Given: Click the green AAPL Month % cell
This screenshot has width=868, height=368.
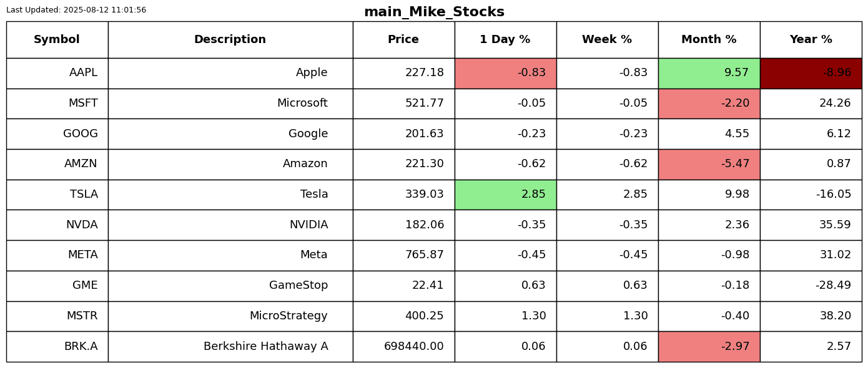Looking at the screenshot, I should point(709,73).
